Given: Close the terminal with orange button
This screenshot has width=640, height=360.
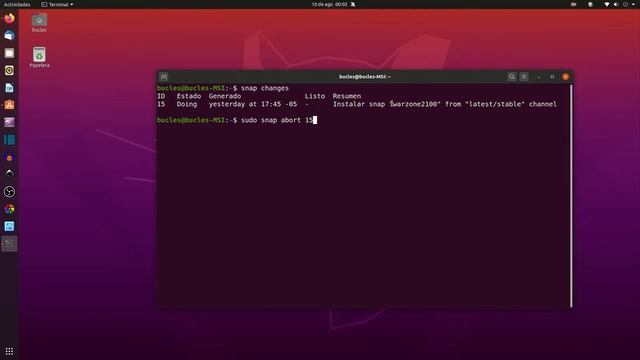Looking at the screenshot, I should pos(566,77).
